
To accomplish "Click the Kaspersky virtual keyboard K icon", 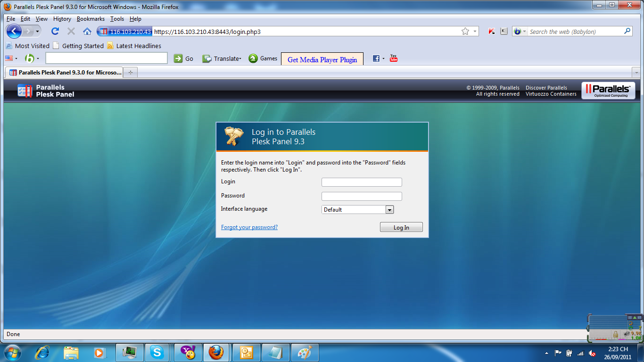I will pyautogui.click(x=504, y=32).
